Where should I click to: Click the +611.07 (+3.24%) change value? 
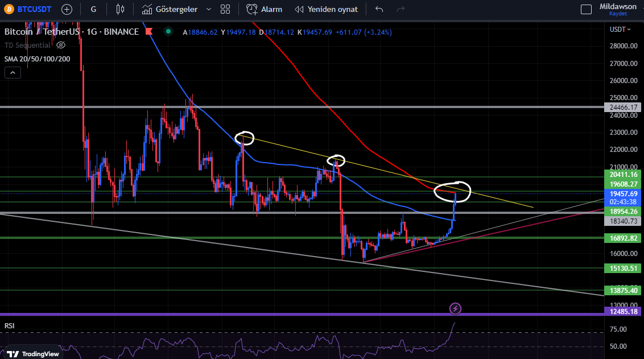tap(364, 32)
